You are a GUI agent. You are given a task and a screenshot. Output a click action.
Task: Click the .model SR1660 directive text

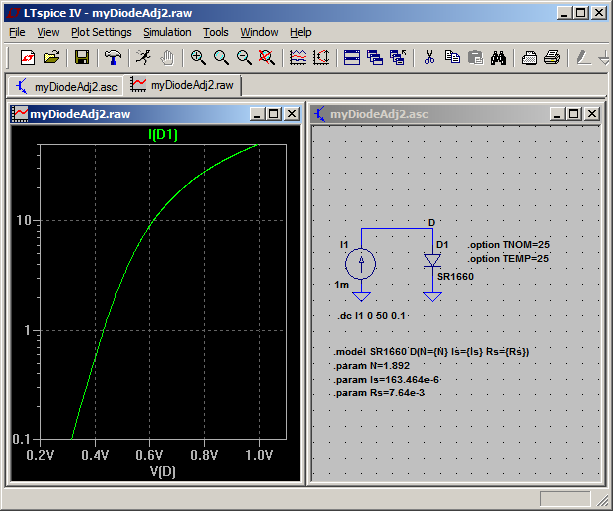click(x=431, y=352)
